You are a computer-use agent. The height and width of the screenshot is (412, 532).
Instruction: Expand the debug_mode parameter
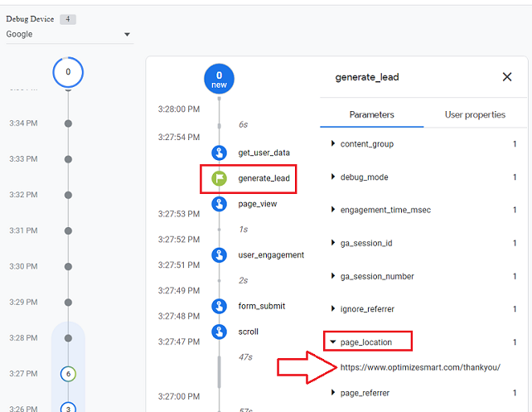pyautogui.click(x=333, y=177)
